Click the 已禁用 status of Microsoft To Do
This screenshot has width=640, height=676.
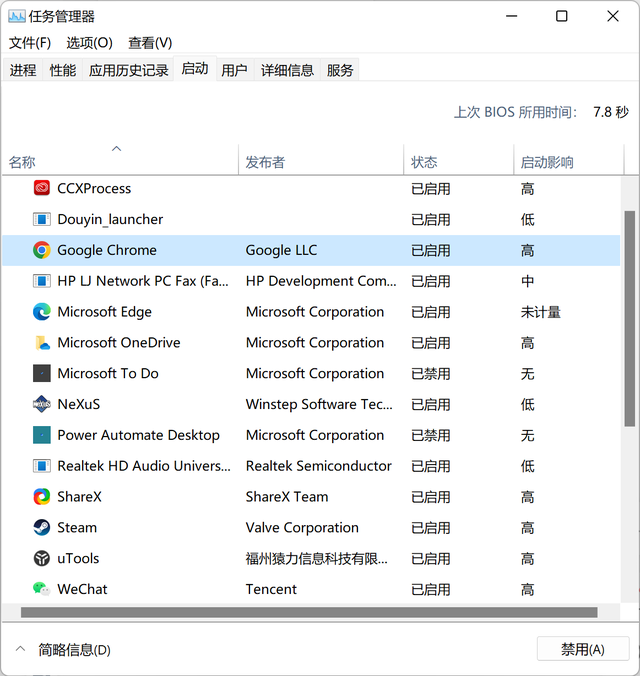pos(430,373)
